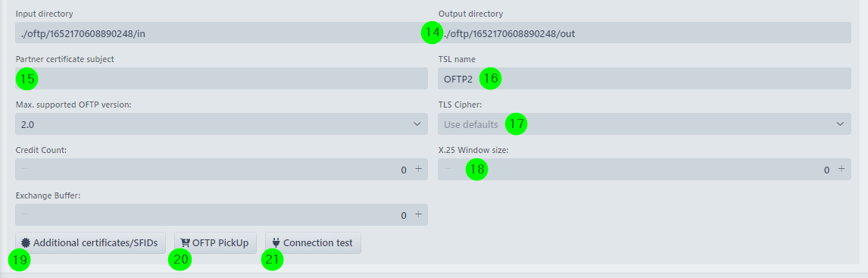Click the chevron of the 2.0 version selector

417,124
